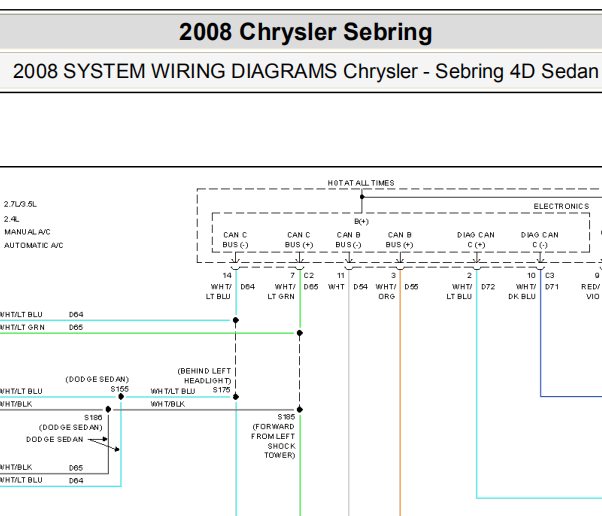602x516 pixels.
Task: Click the D55 circuit label
Action: tap(411, 287)
